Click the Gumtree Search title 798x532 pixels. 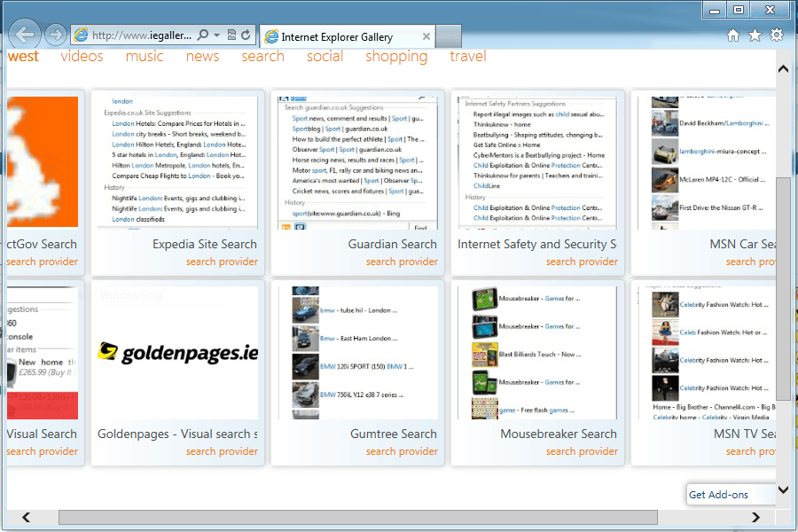click(394, 434)
